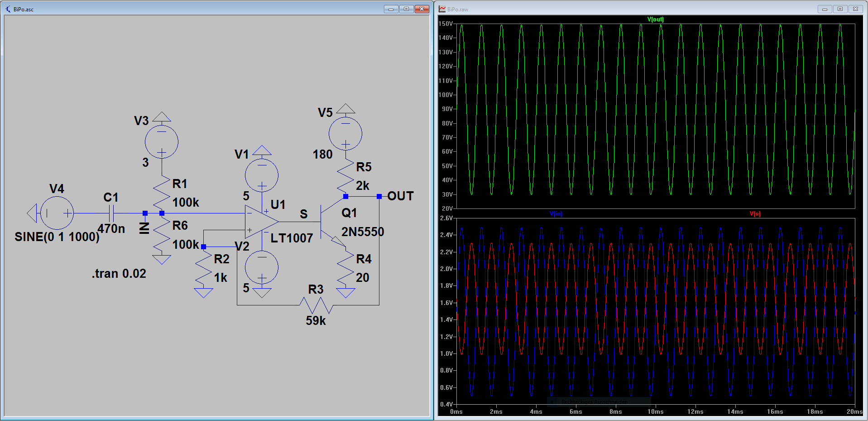Click the 470n value of C1
The image size is (868, 421).
(111, 229)
